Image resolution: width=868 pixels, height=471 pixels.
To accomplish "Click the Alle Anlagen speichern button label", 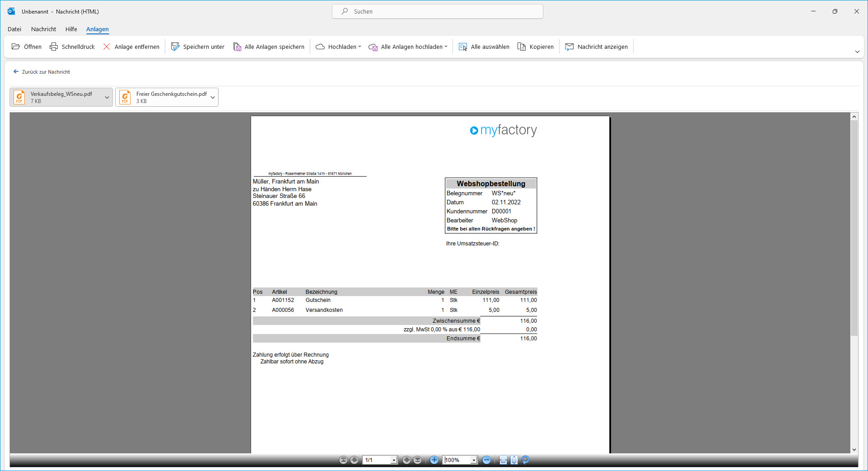I will 275,47.
